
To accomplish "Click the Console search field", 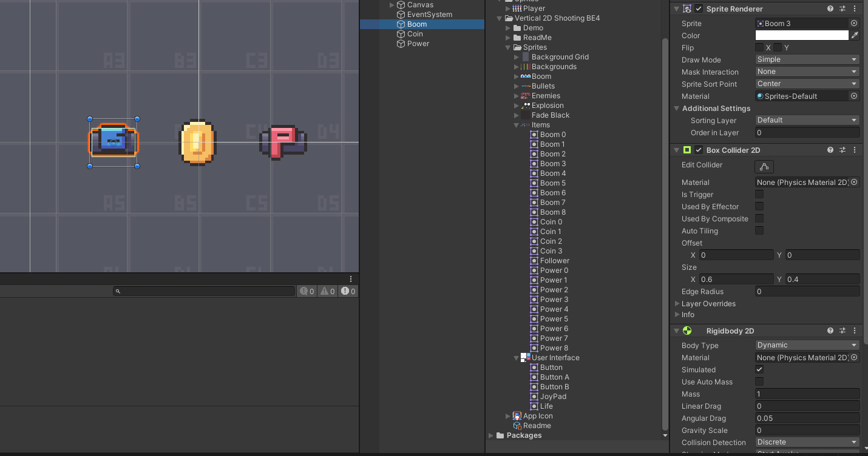I will coord(204,291).
